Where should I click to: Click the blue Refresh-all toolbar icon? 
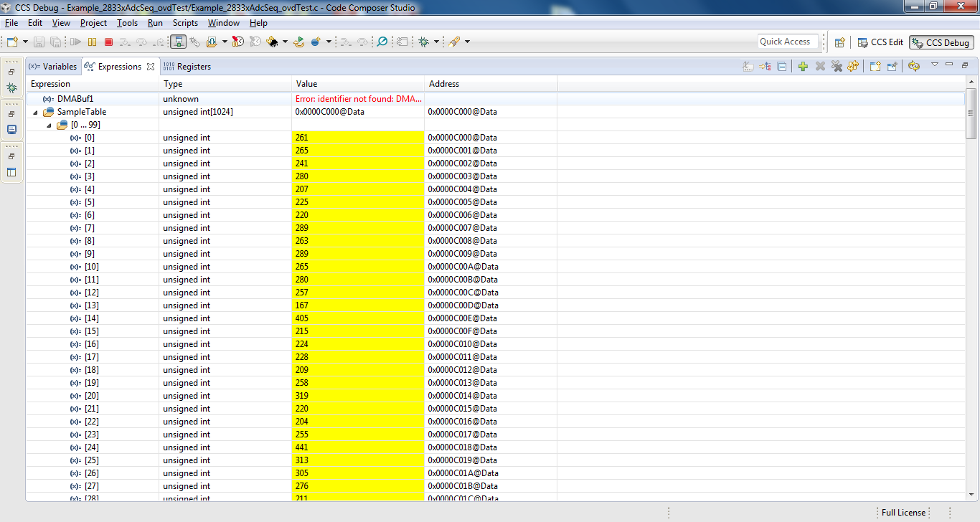pos(316,42)
